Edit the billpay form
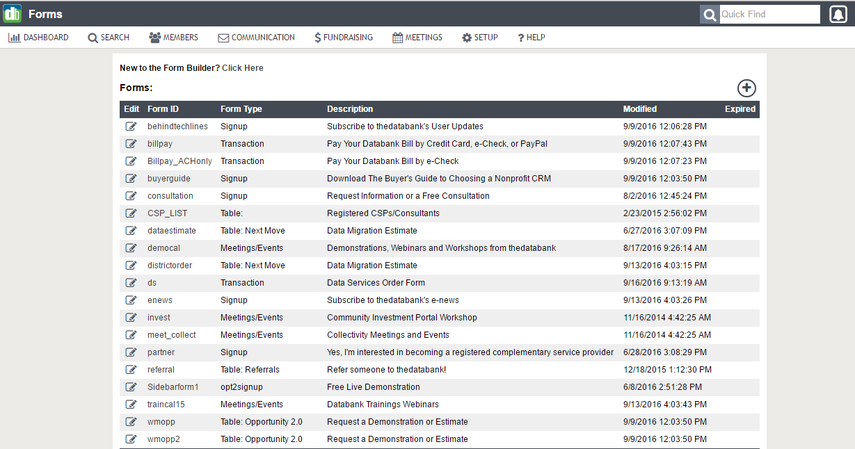The height and width of the screenshot is (449, 855). [131, 143]
